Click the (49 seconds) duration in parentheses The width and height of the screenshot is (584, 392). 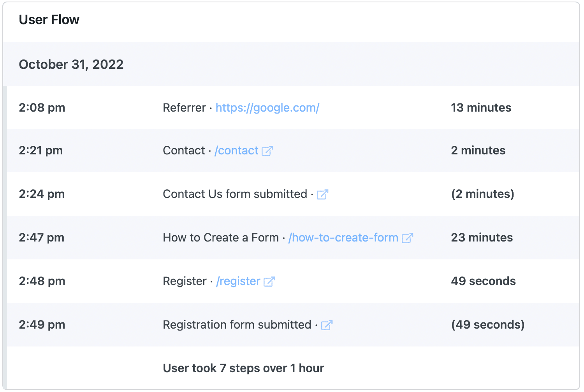488,325
